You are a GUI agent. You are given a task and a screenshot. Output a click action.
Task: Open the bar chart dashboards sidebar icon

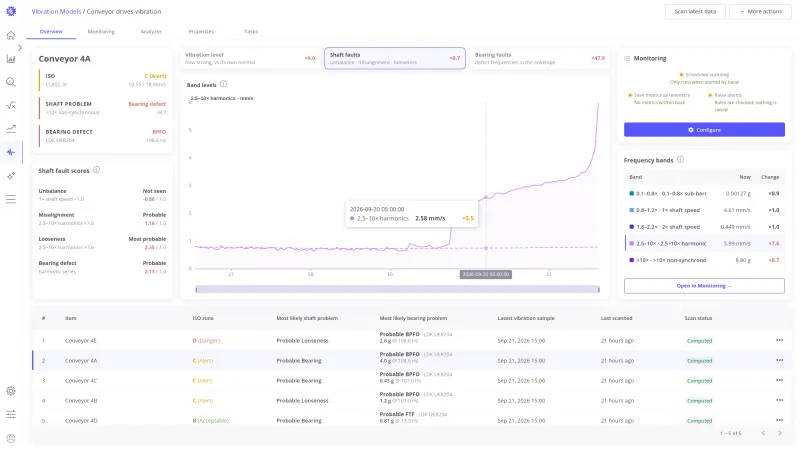point(11,59)
